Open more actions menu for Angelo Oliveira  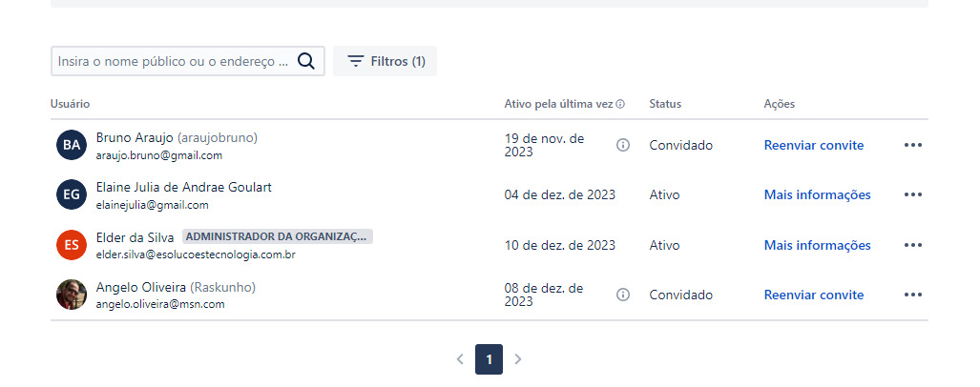click(x=913, y=295)
